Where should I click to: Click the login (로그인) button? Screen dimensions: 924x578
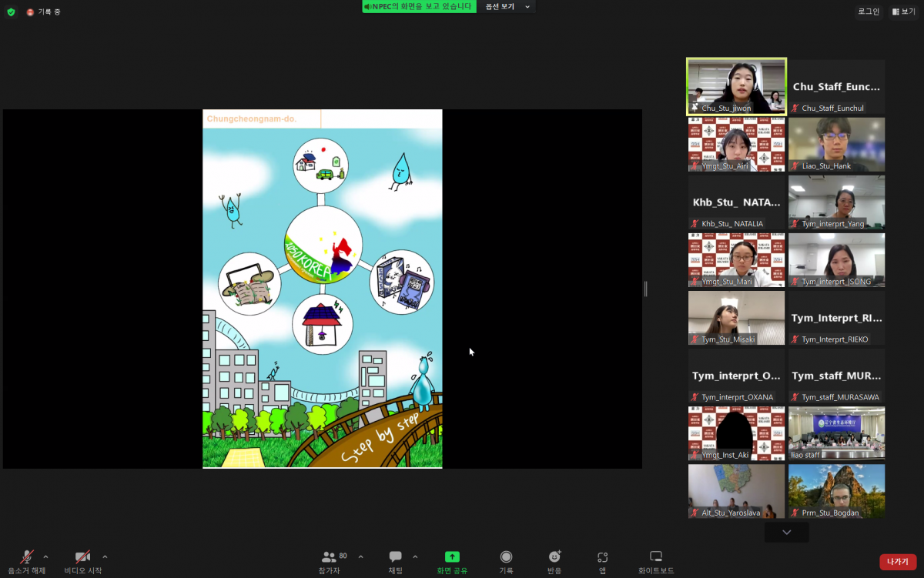869,12
